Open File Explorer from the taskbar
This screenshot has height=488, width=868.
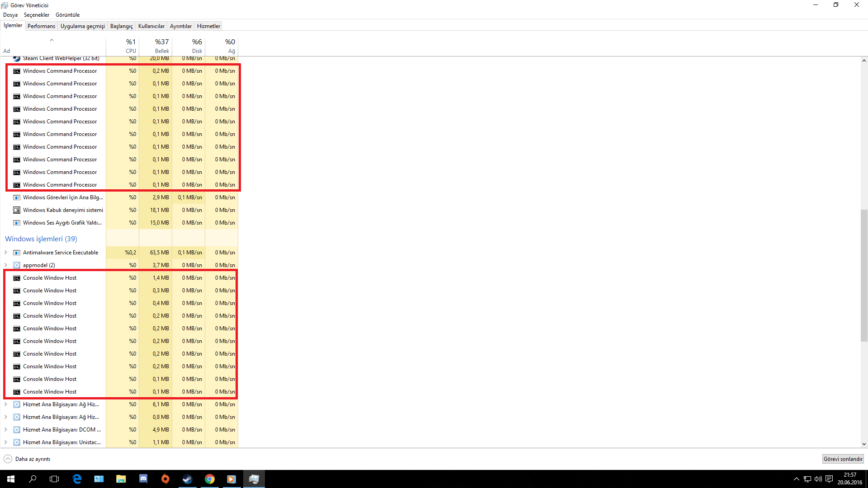pyautogui.click(x=121, y=479)
